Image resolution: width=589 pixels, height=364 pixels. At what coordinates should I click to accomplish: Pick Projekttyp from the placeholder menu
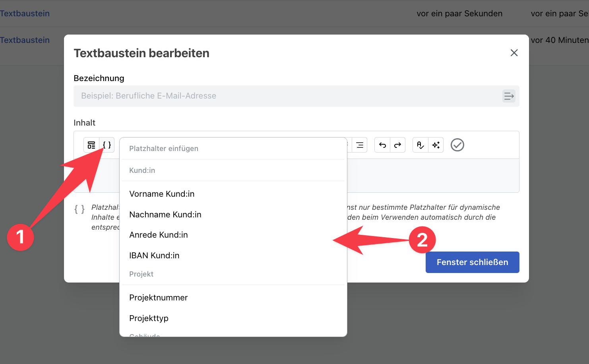coord(233,318)
